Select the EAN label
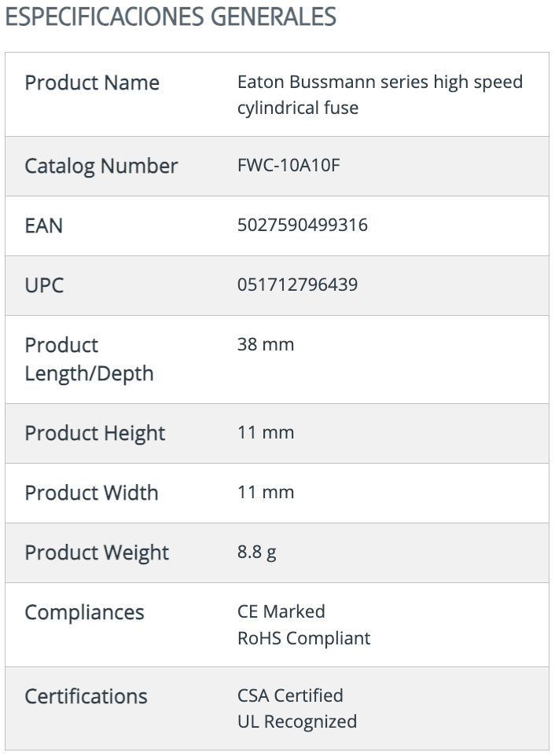The width and height of the screenshot is (555, 756). tap(44, 226)
